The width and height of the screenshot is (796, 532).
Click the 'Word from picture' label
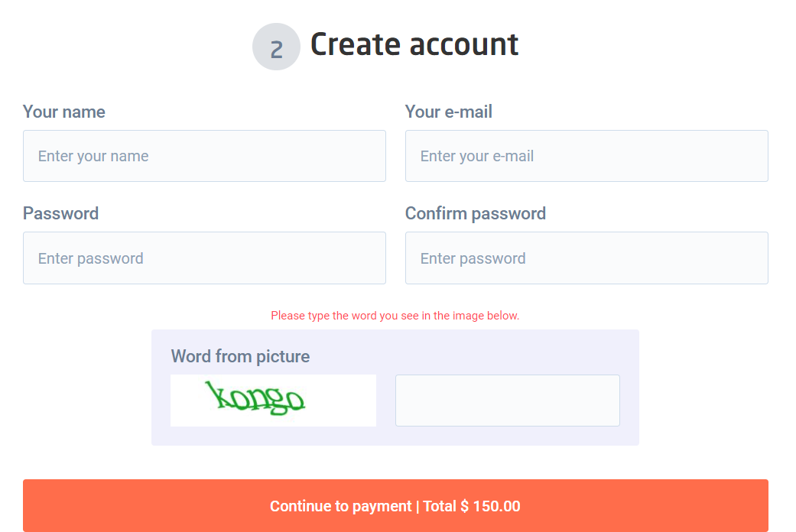point(240,356)
